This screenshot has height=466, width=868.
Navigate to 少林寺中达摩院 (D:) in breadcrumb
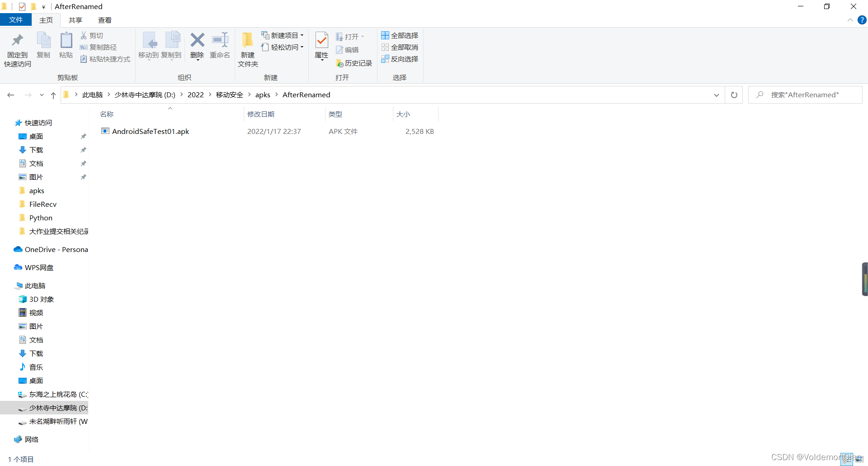click(145, 95)
